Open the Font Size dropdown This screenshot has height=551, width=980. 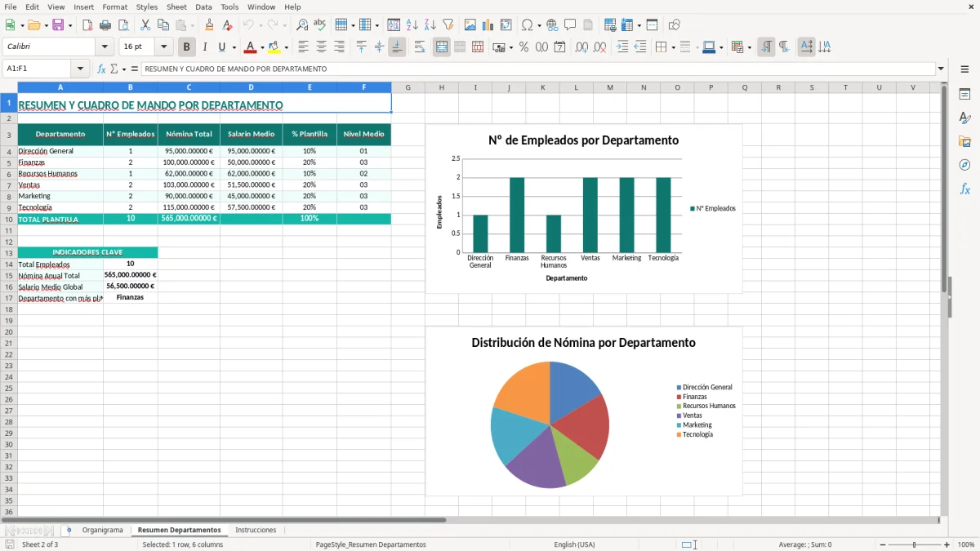point(163,47)
